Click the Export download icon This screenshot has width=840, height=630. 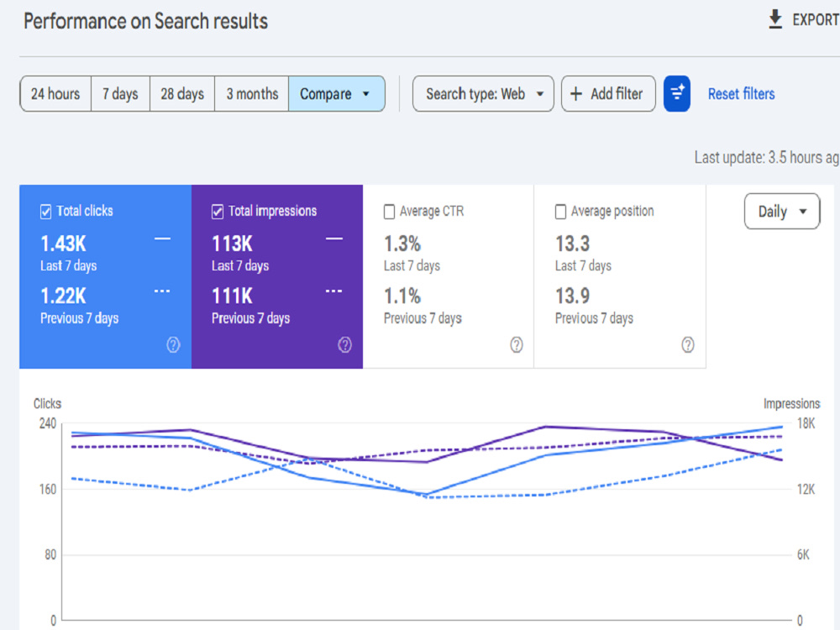coord(775,20)
